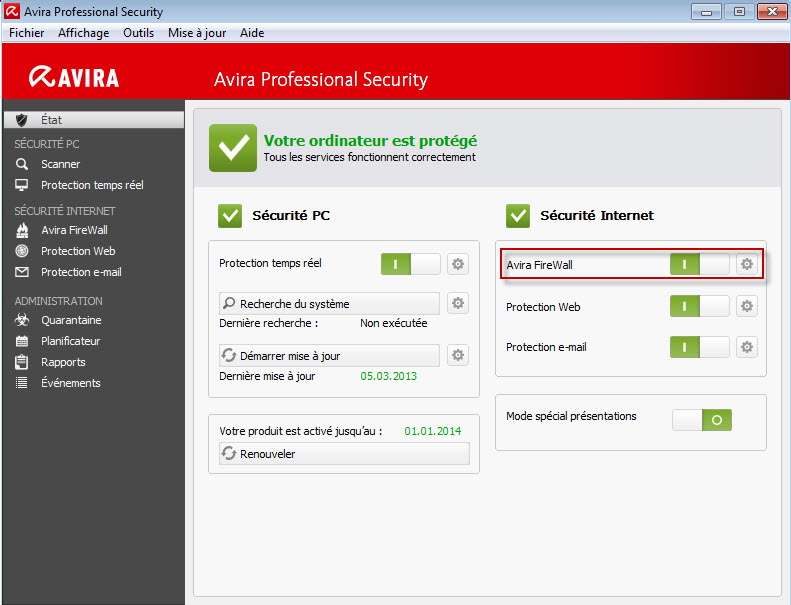Click Tous les services fonctionnent correctement text
The height and width of the screenshot is (605, 791).
pos(369,157)
